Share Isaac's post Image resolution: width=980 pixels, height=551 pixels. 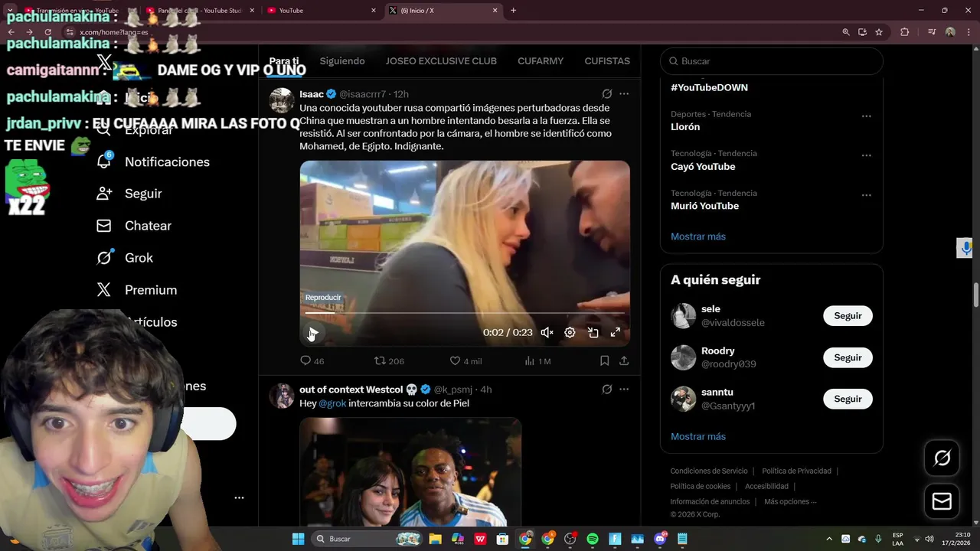(624, 360)
